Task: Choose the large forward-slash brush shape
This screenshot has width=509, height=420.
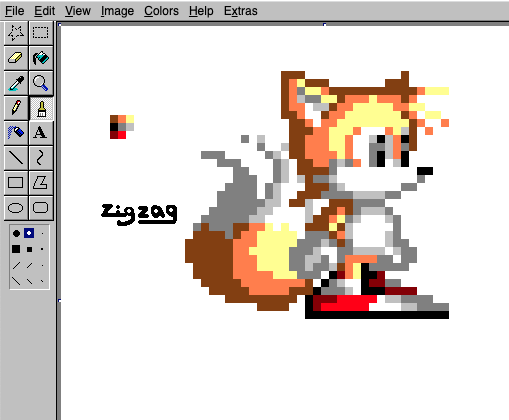Action: [x=16, y=266]
